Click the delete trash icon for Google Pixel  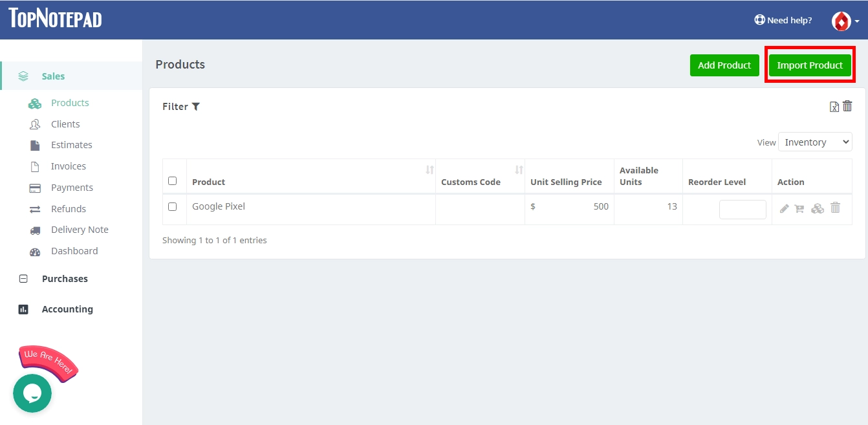coord(834,208)
